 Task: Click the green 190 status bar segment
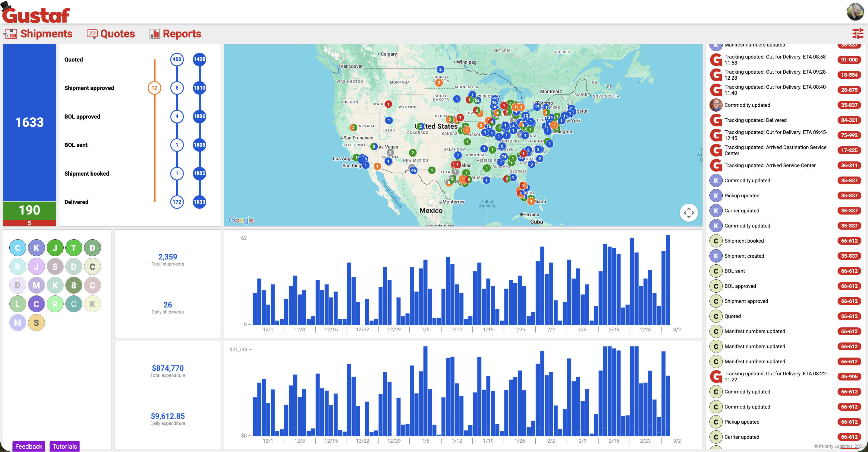pyautogui.click(x=29, y=210)
